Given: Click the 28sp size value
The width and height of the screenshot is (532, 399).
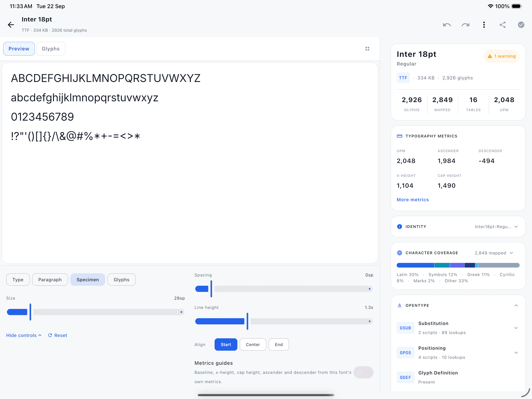Looking at the screenshot, I should click(179, 298).
